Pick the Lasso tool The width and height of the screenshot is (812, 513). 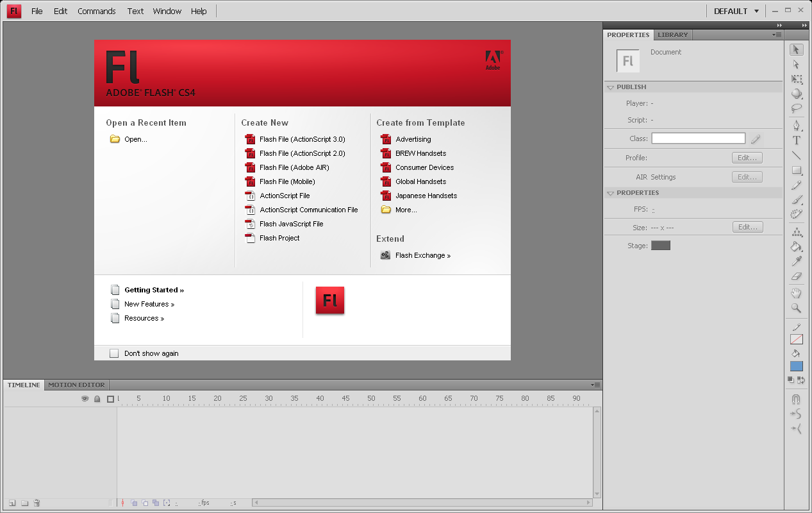tap(797, 108)
